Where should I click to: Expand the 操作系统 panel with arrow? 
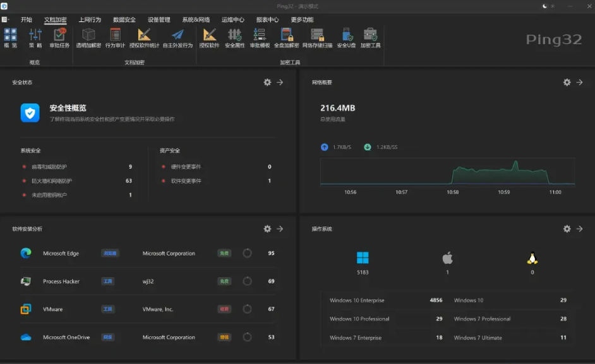[x=579, y=228]
